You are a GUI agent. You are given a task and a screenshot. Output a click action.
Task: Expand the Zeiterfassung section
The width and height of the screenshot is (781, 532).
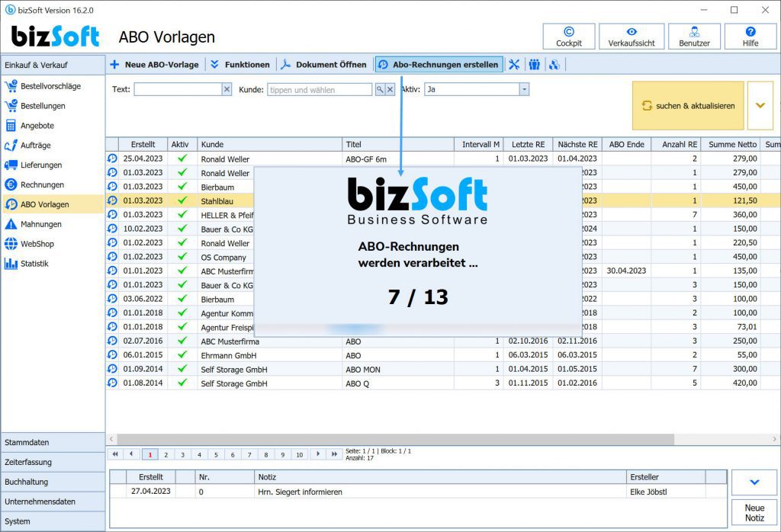coord(53,462)
